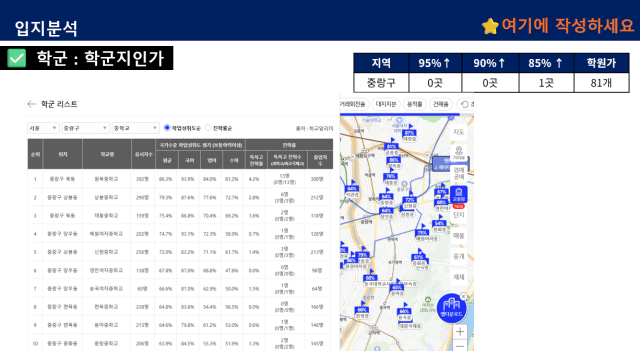The height and width of the screenshot is (361, 640).
Task: Open the 서울 city dropdown
Action: point(43,128)
